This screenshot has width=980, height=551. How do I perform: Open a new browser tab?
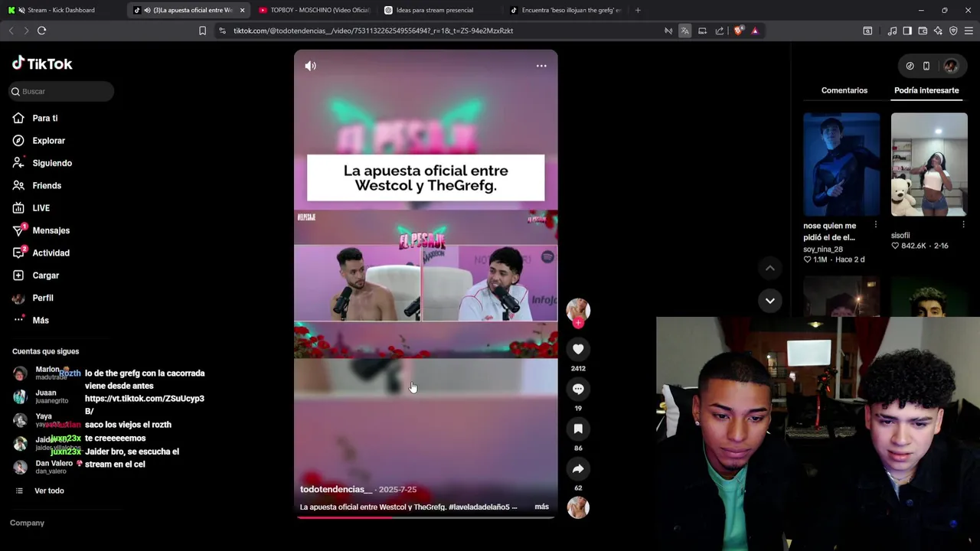click(638, 10)
